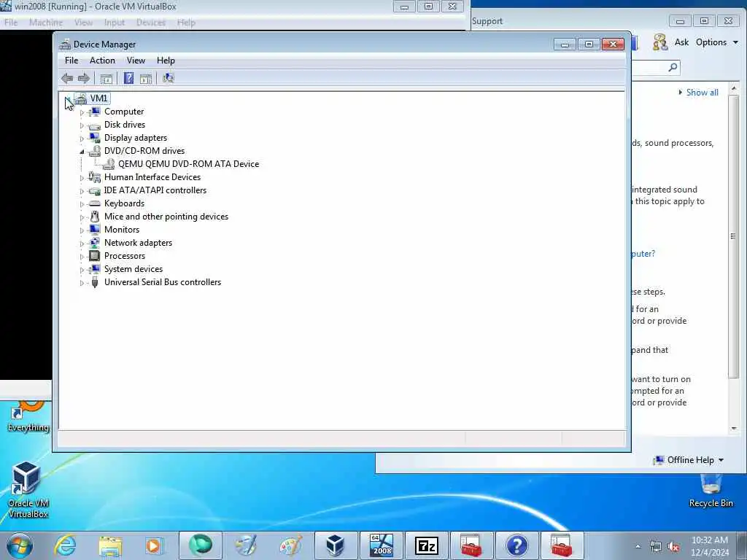Open the View menu in Device Manager
The height and width of the screenshot is (560, 747).
pyautogui.click(x=136, y=61)
